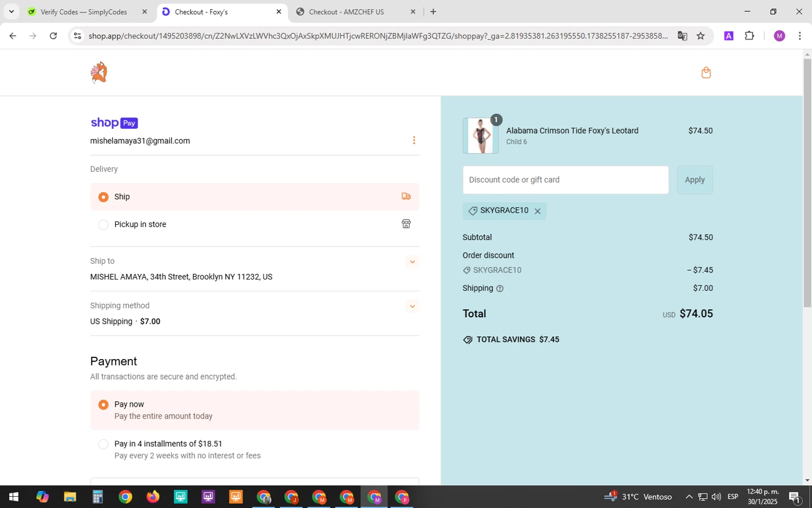This screenshot has width=812, height=508.
Task: Open the shopping bag cart icon
Action: click(706, 73)
